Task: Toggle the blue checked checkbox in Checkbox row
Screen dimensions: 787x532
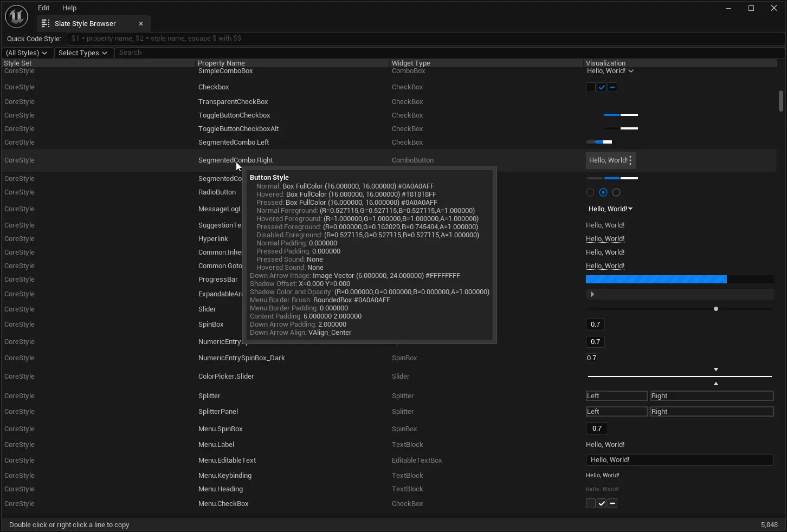Action: pos(602,87)
